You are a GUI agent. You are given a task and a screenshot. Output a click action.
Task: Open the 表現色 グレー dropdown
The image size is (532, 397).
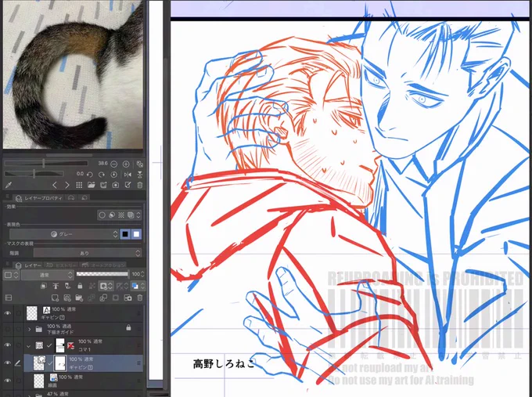tap(64, 234)
